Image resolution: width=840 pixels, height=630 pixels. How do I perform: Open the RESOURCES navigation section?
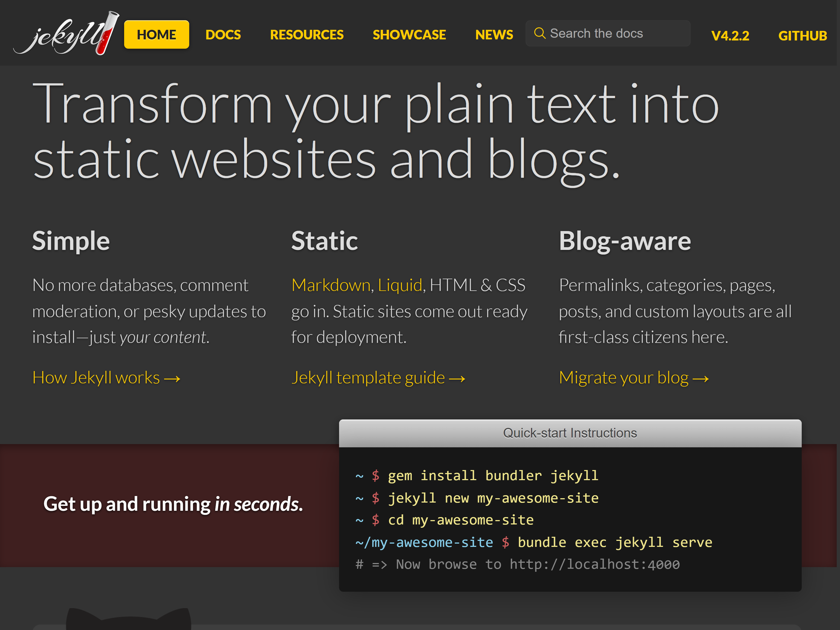pyautogui.click(x=307, y=34)
